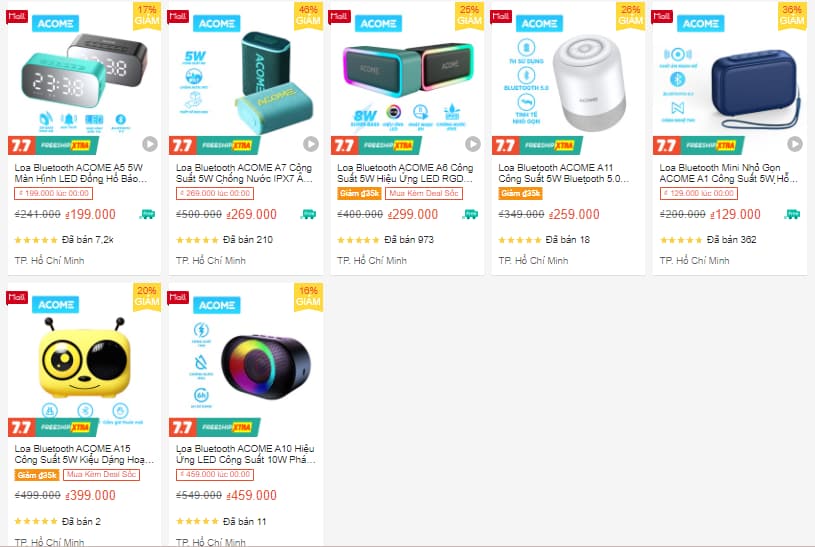Open Loa Bluetooth ACOME A7 product title
This screenshot has width=815, height=547.
pyautogui.click(x=244, y=173)
